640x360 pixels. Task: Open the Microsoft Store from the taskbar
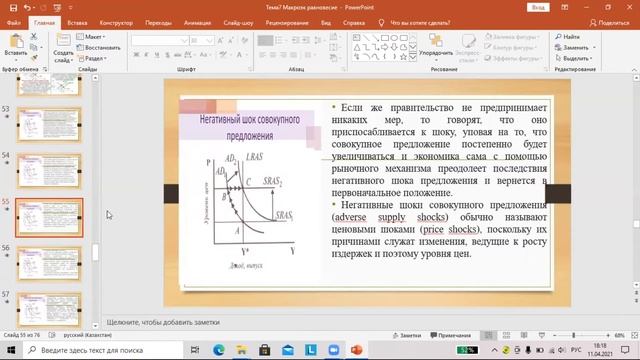point(264,350)
